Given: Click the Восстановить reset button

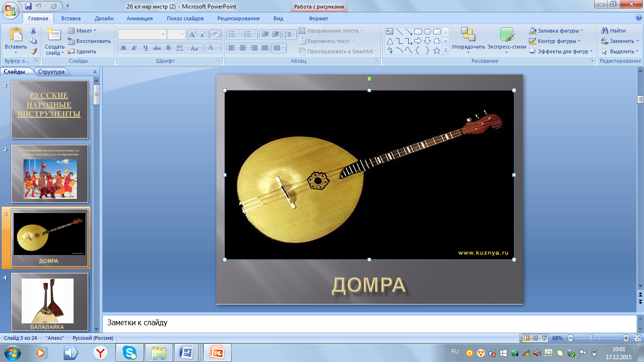Looking at the screenshot, I should (x=89, y=41).
